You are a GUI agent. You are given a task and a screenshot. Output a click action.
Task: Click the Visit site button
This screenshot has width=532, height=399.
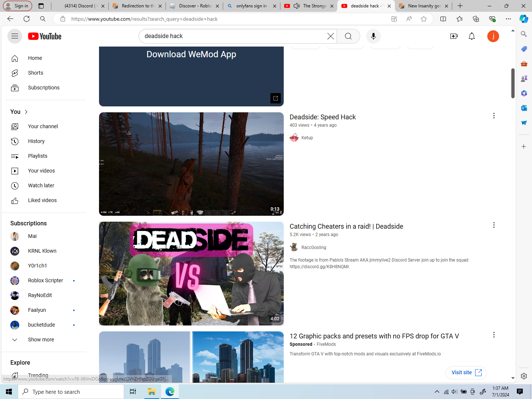point(466,372)
